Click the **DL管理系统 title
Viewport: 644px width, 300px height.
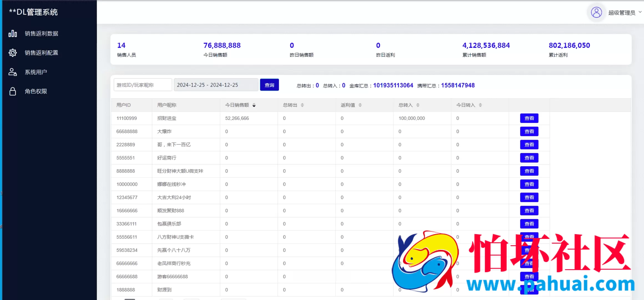pyautogui.click(x=33, y=12)
